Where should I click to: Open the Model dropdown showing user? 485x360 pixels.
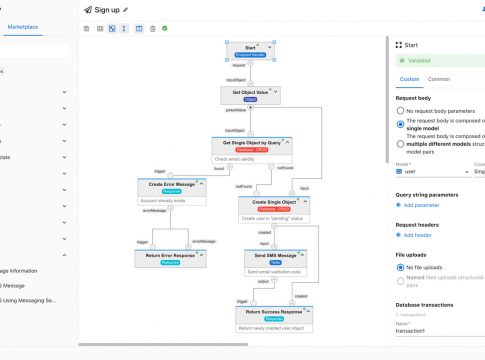coord(433,172)
